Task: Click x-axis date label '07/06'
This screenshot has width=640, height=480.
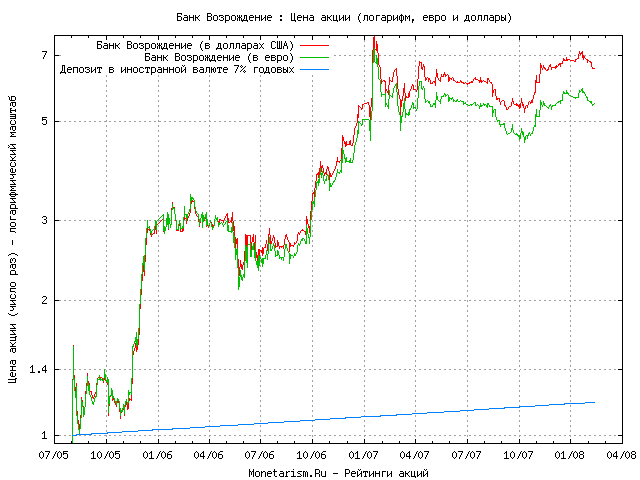Action: tap(260, 455)
